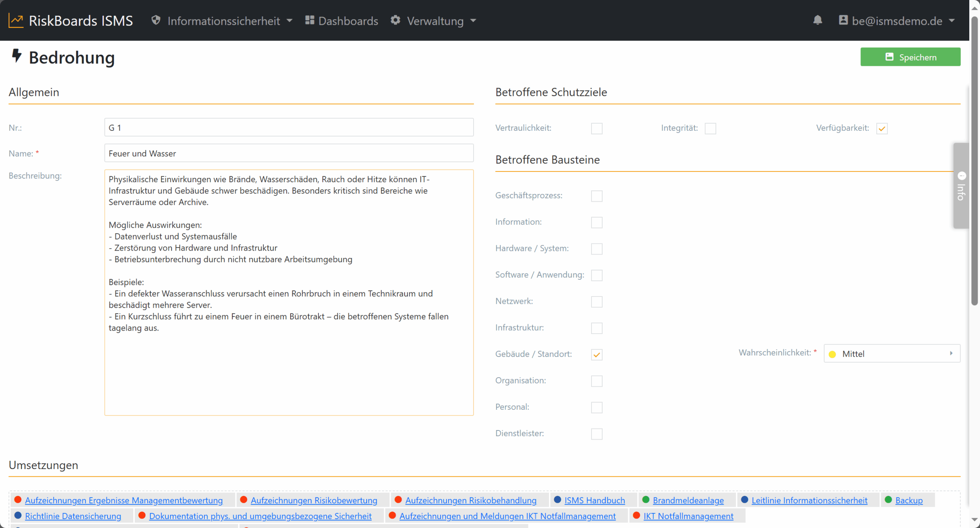Open the Dashboards page
This screenshot has width=980, height=528.
341,21
